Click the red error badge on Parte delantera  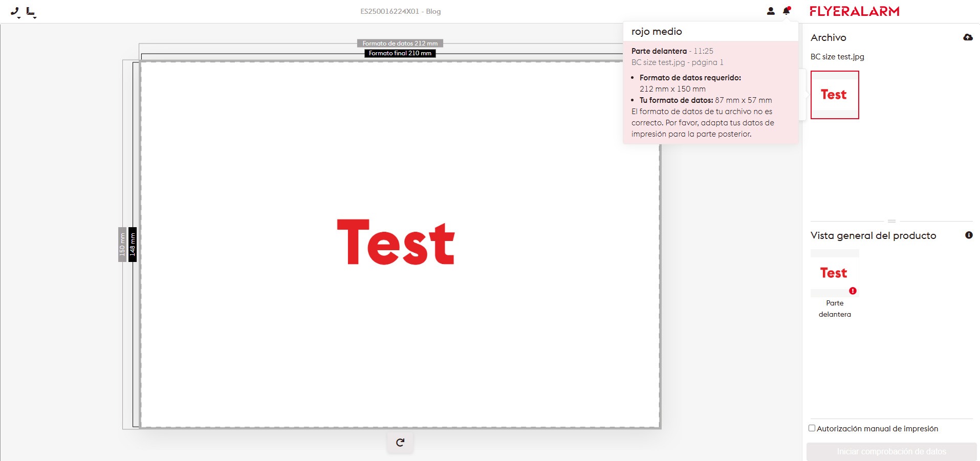tap(853, 291)
